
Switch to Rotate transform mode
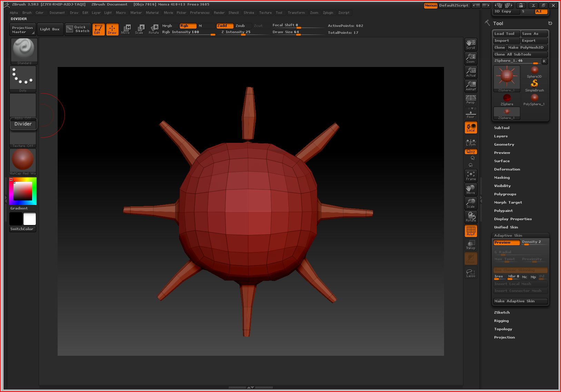click(154, 29)
